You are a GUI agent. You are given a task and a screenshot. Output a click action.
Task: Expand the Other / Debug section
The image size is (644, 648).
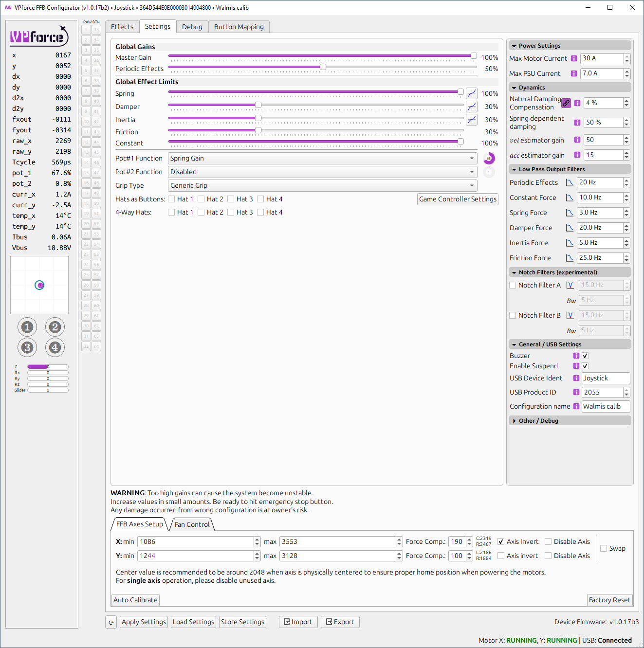535,420
